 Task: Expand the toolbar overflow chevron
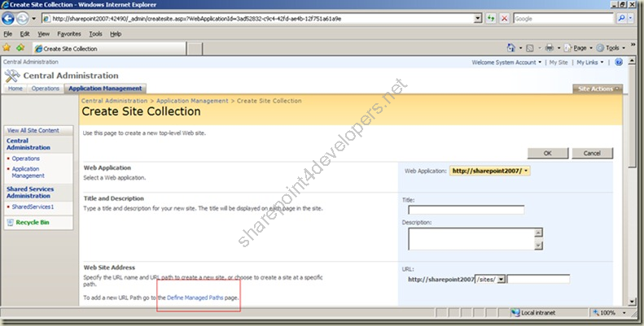pos(633,45)
